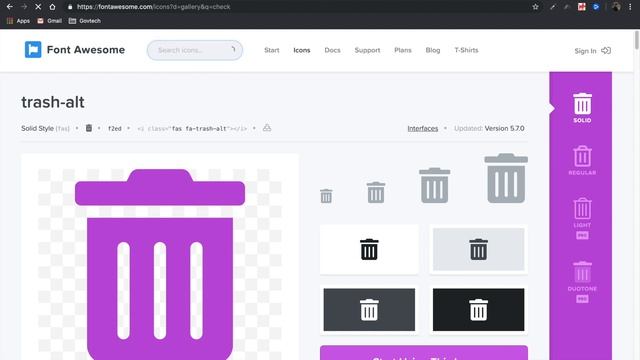Viewport: 640px width, 360px height.
Task: Open the Apps bookmarks shortcut
Action: point(18,21)
